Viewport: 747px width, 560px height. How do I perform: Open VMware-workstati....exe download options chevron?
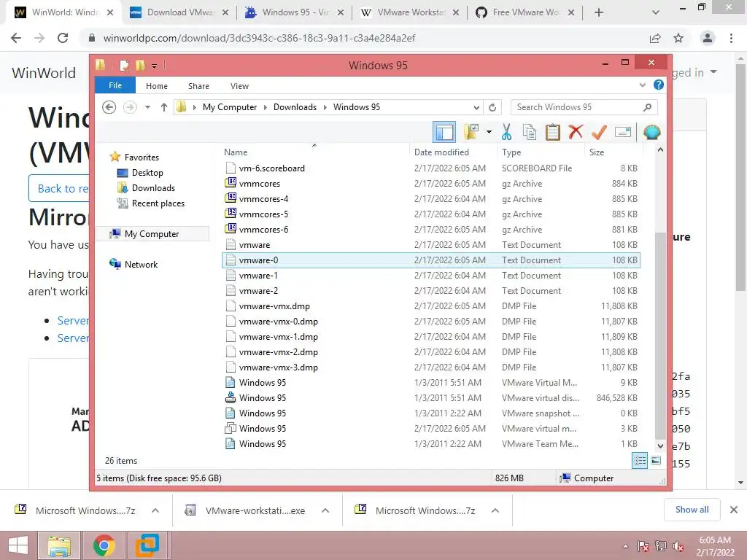pyautogui.click(x=325, y=511)
